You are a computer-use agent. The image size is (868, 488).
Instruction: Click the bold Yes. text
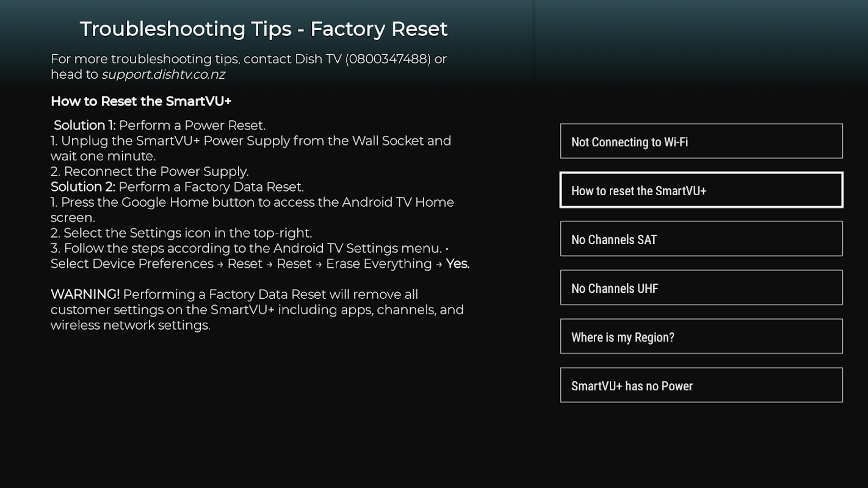point(457,264)
